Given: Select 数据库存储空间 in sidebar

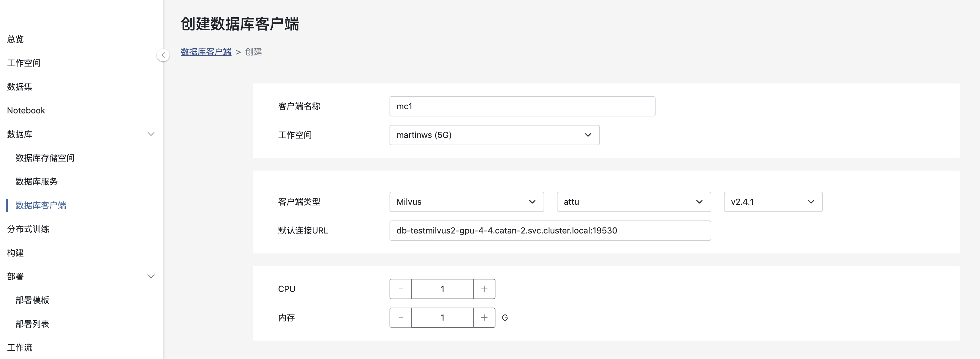Looking at the screenshot, I should coord(45,158).
